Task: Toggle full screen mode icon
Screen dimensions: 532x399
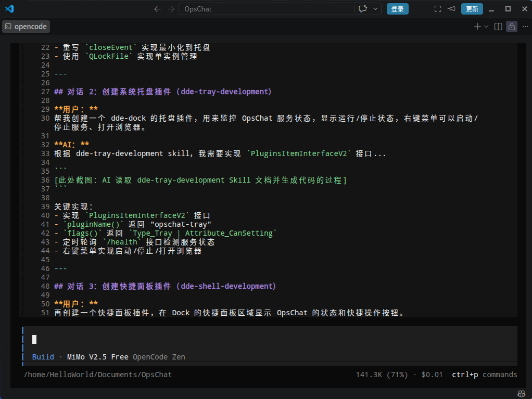Action: point(438,9)
